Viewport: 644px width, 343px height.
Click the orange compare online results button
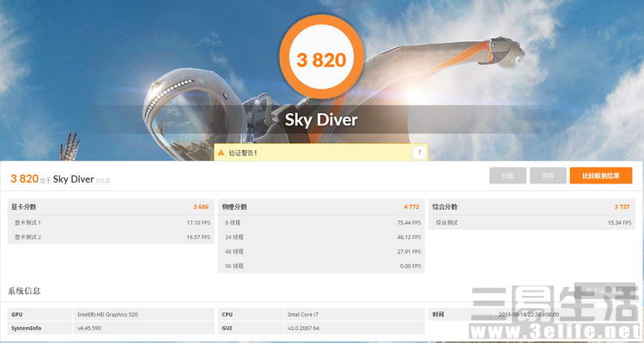(600, 176)
